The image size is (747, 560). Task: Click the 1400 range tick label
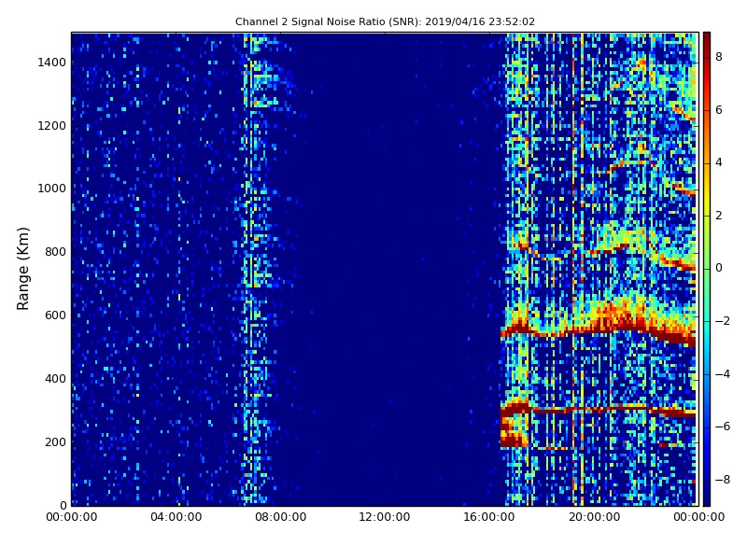pyautogui.click(x=52, y=63)
